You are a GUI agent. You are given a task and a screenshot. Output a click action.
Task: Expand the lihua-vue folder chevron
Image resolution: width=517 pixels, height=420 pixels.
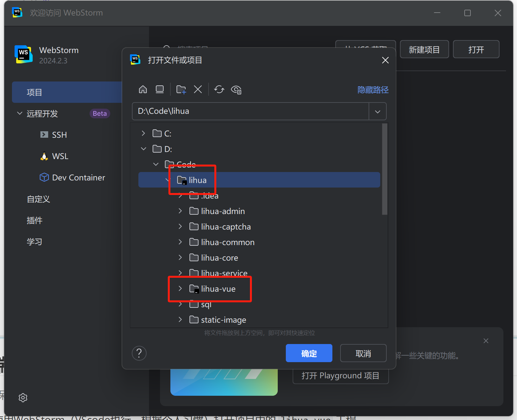(x=180, y=289)
